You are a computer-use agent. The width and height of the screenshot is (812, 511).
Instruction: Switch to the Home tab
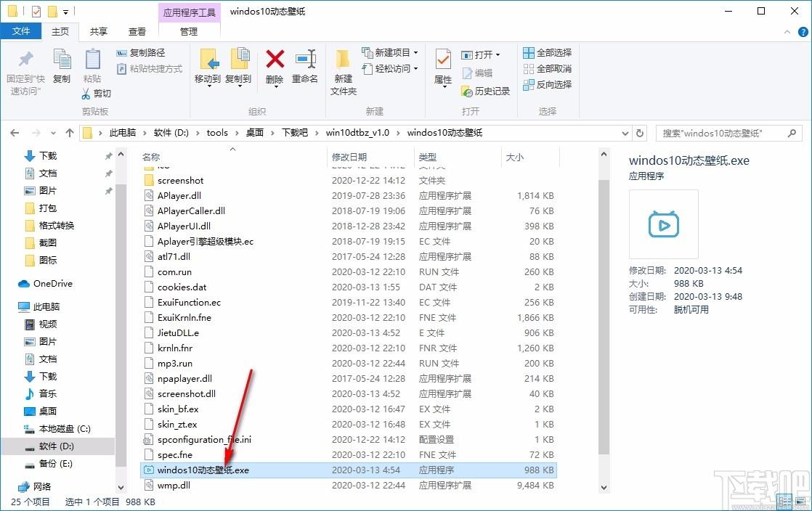(x=60, y=32)
